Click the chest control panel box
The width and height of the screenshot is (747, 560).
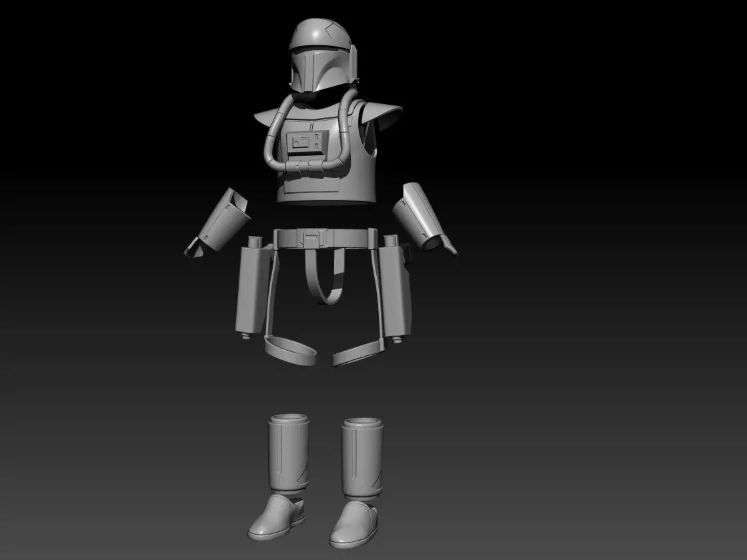pos(307,141)
